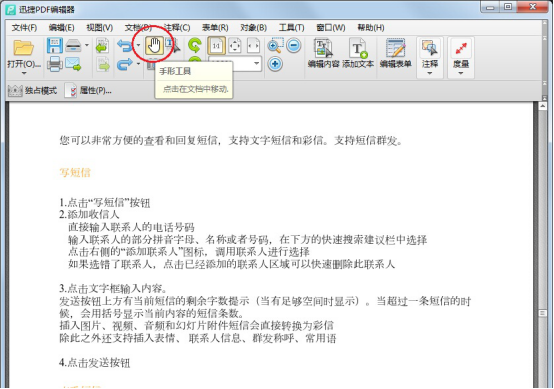The width and height of the screenshot is (554, 389).
Task: Click the line 2.添加收信人
Action: pos(89,214)
